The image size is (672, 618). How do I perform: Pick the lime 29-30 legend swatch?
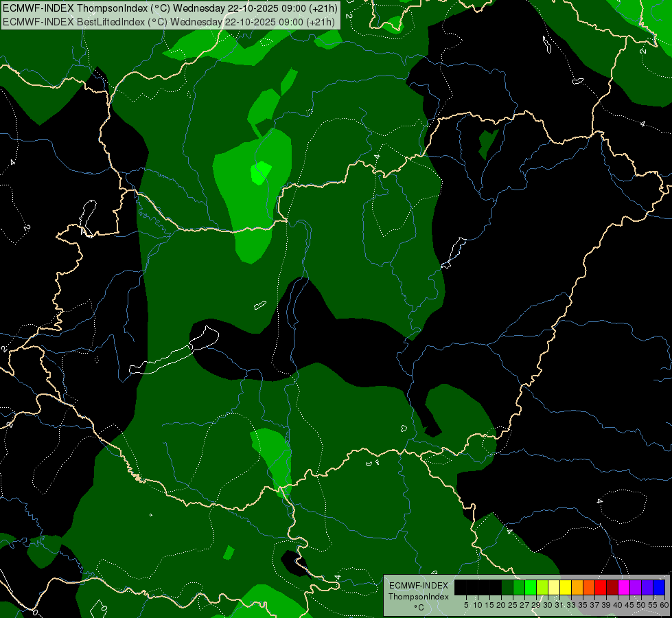[542, 587]
